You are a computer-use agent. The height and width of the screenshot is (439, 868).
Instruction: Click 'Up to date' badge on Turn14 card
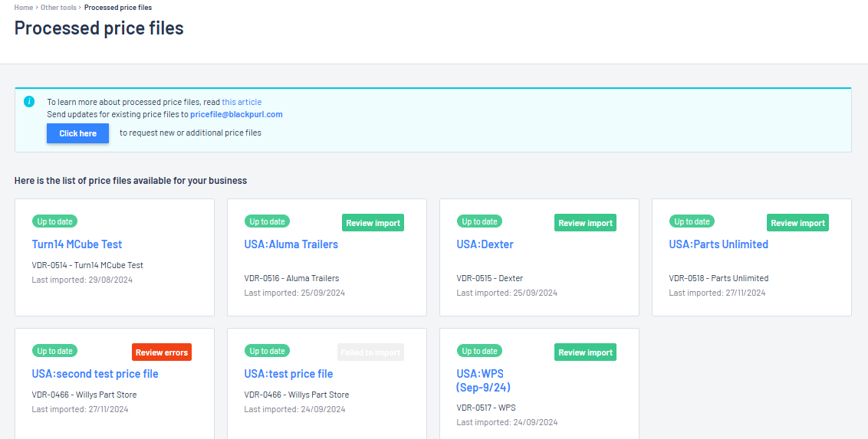coord(54,221)
